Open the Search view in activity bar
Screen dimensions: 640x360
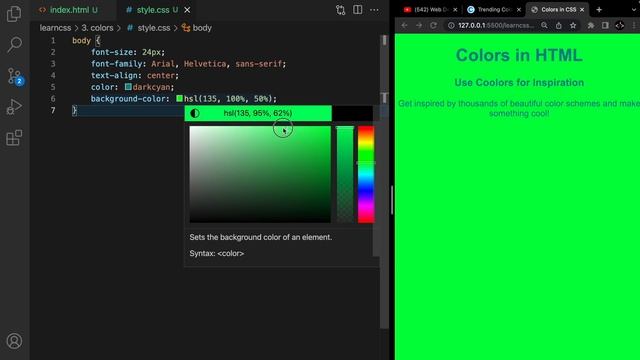(x=14, y=44)
